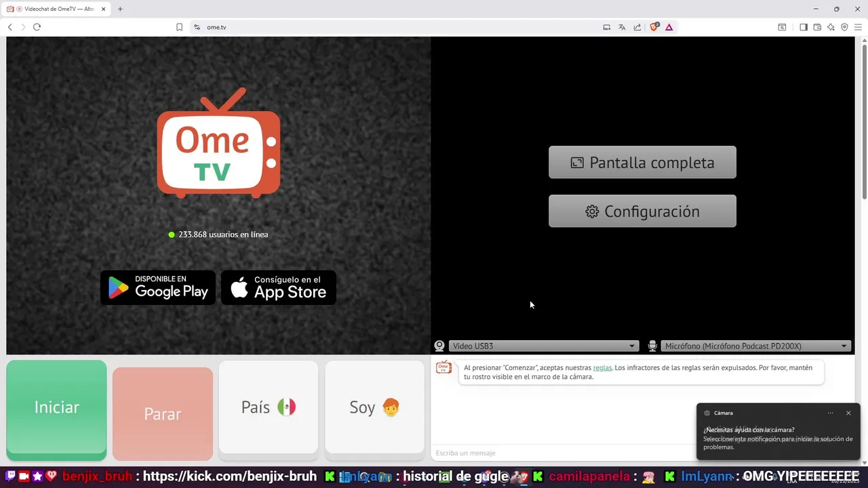This screenshot has width=868, height=488.
Task: Open Brave Shields lion icon
Action: point(654,27)
